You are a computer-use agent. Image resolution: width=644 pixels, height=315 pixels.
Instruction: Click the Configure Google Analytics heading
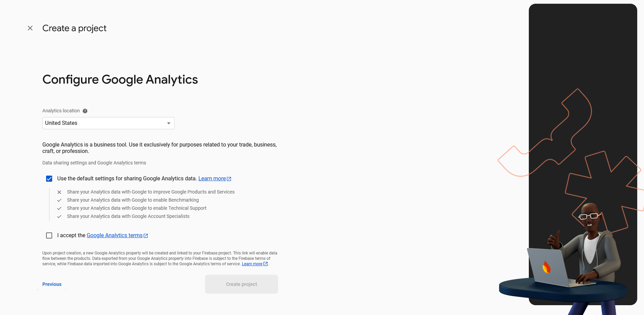click(x=120, y=80)
